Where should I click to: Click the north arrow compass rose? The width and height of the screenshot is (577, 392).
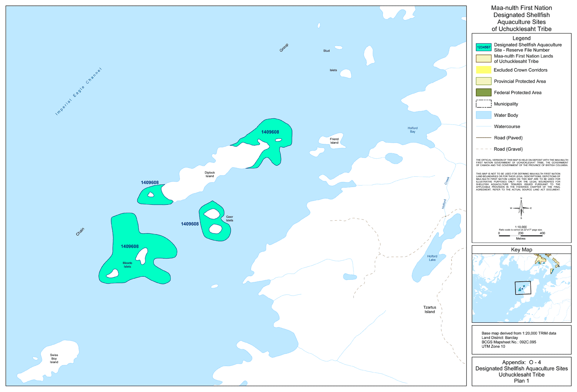coord(521,208)
